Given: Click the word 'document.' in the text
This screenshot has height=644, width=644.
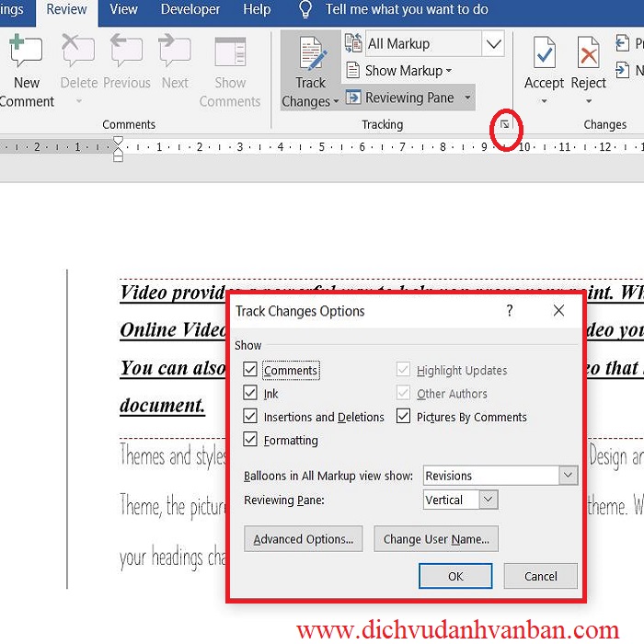Looking at the screenshot, I should 162,406.
